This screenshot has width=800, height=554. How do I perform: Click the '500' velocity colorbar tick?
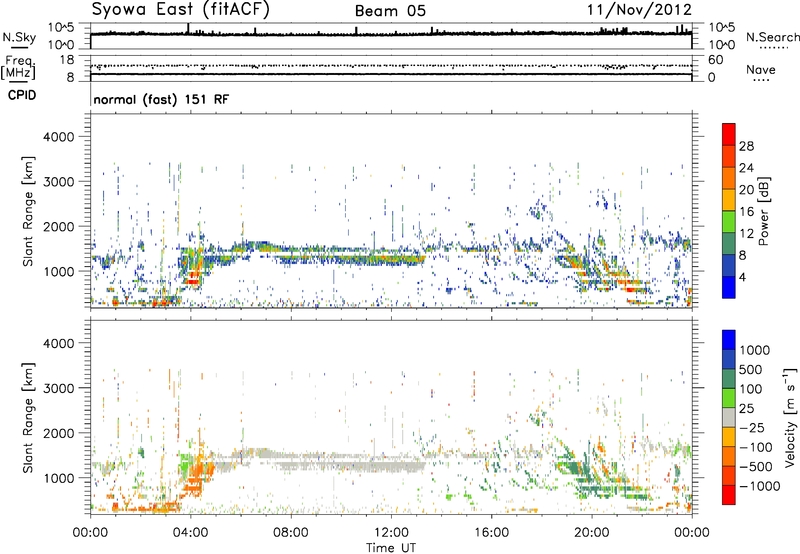click(750, 369)
